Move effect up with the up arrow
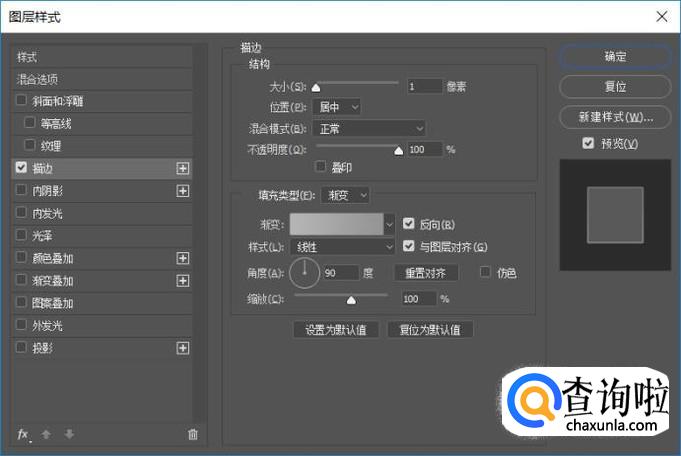Image resolution: width=681 pixels, height=456 pixels. (46, 434)
